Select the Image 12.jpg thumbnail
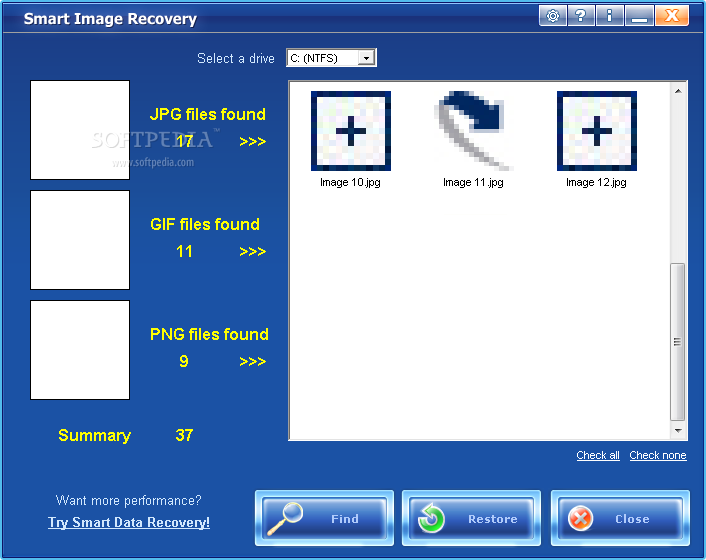This screenshot has height=560, width=706. [597, 131]
